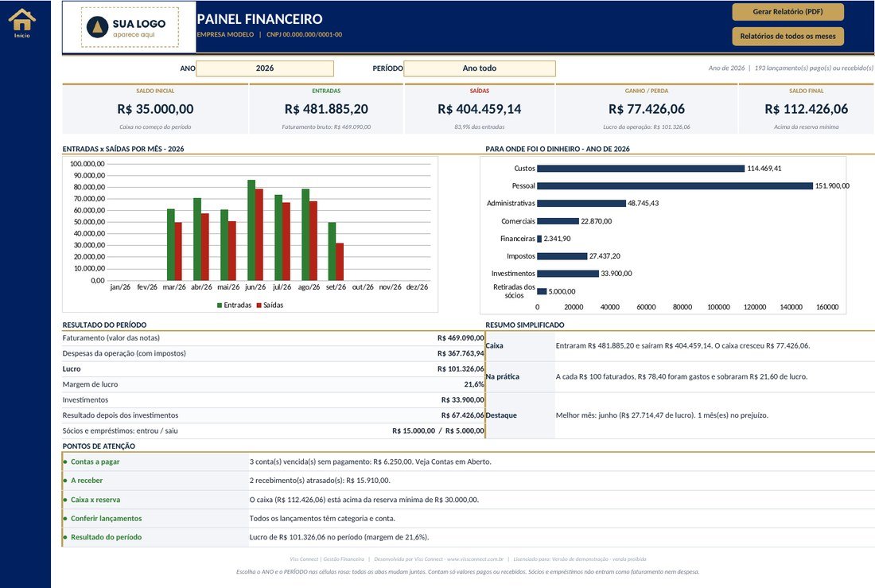Select Faturamento (valor das notas) row
The image size is (875, 588).
pyautogui.click(x=274, y=338)
